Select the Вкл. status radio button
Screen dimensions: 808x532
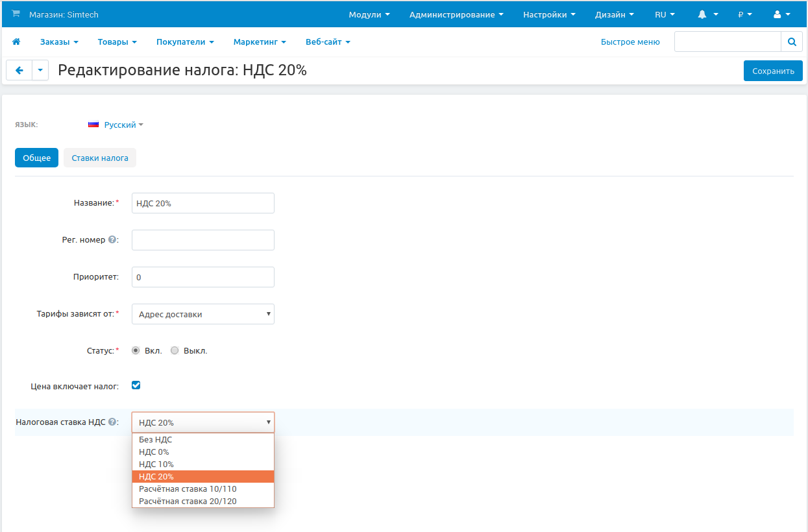tap(136, 350)
